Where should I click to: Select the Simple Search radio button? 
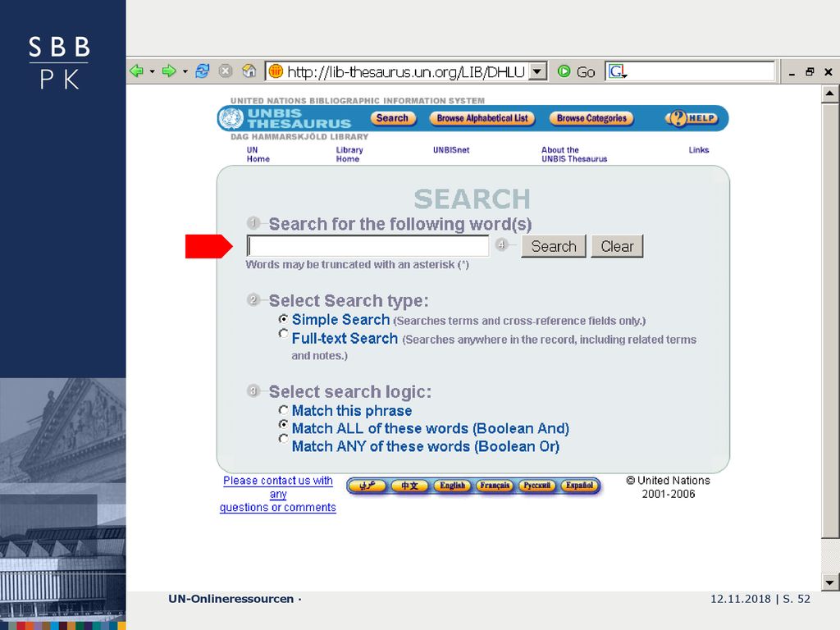point(283,319)
